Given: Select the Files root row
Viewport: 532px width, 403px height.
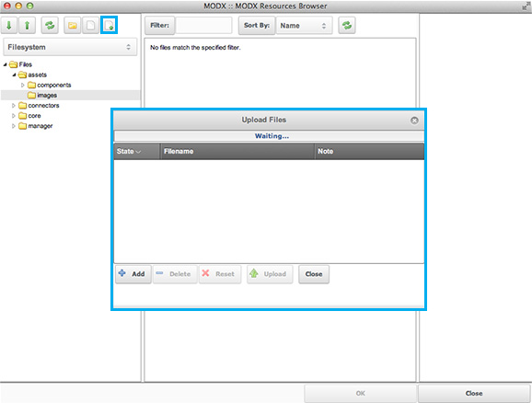Looking at the screenshot, I should point(70,64).
